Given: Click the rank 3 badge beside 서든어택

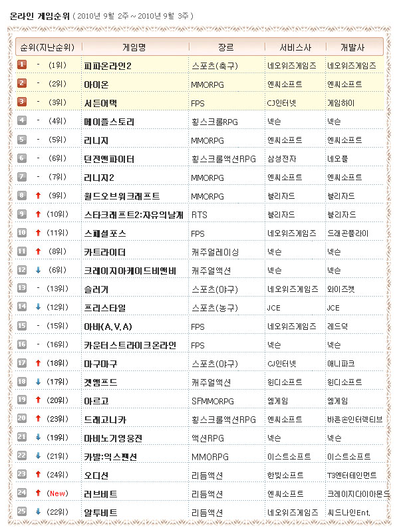Looking at the screenshot, I should [x=22, y=102].
